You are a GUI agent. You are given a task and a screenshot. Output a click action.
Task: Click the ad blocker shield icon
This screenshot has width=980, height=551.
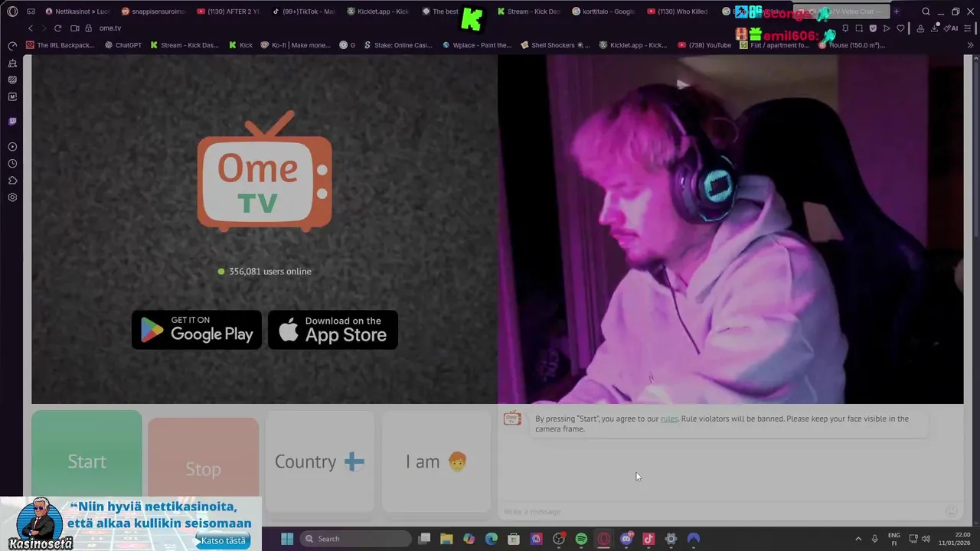(873, 28)
